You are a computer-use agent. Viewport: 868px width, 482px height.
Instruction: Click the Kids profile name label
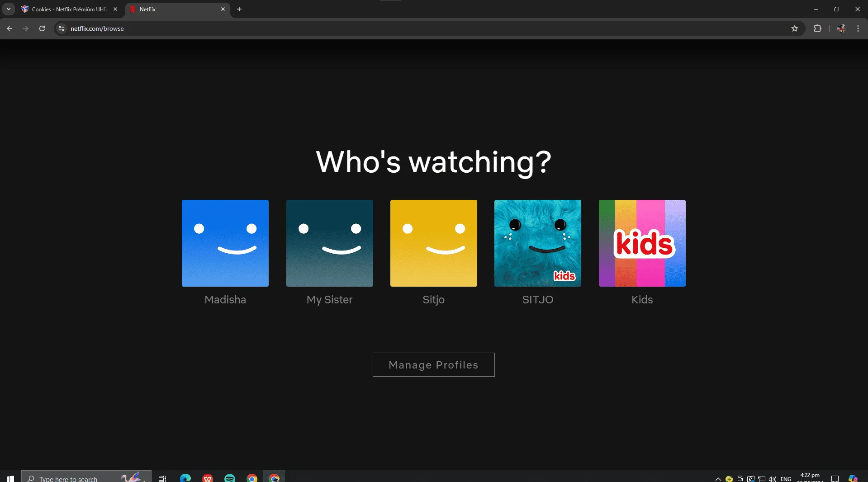coord(642,300)
